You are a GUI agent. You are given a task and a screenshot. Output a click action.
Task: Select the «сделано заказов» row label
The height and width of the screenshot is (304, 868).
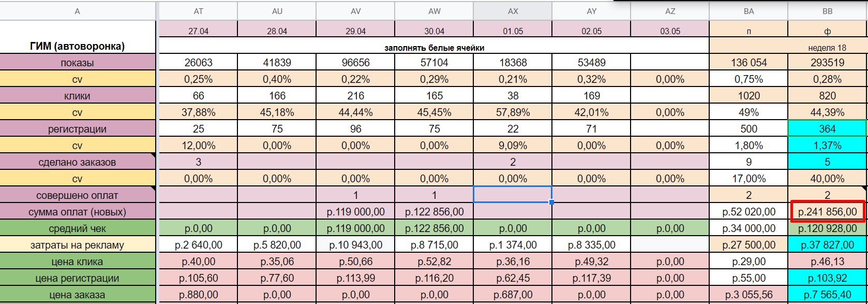[x=78, y=162]
